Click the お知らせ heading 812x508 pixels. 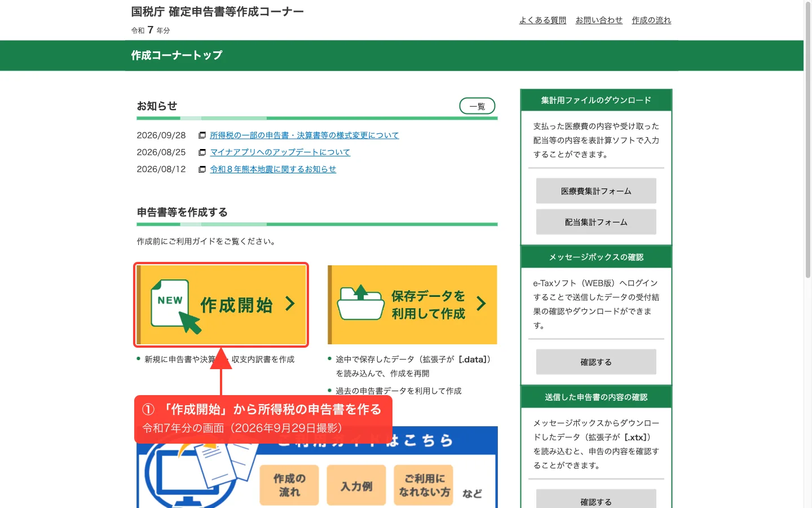point(157,106)
